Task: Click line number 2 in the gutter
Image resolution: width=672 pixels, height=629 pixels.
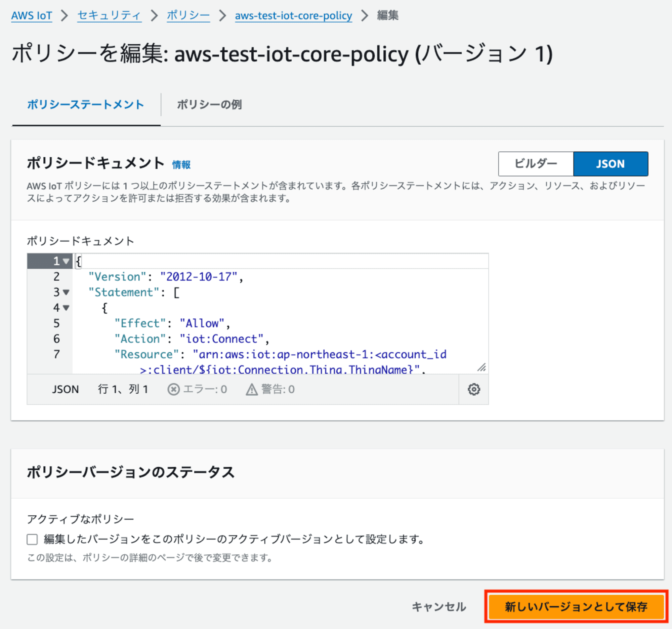Action: tap(56, 277)
